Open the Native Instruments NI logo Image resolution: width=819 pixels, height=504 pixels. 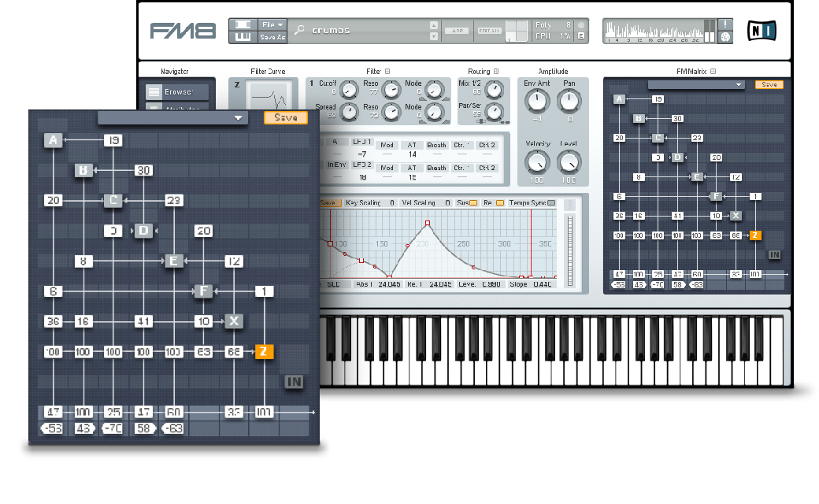(762, 31)
